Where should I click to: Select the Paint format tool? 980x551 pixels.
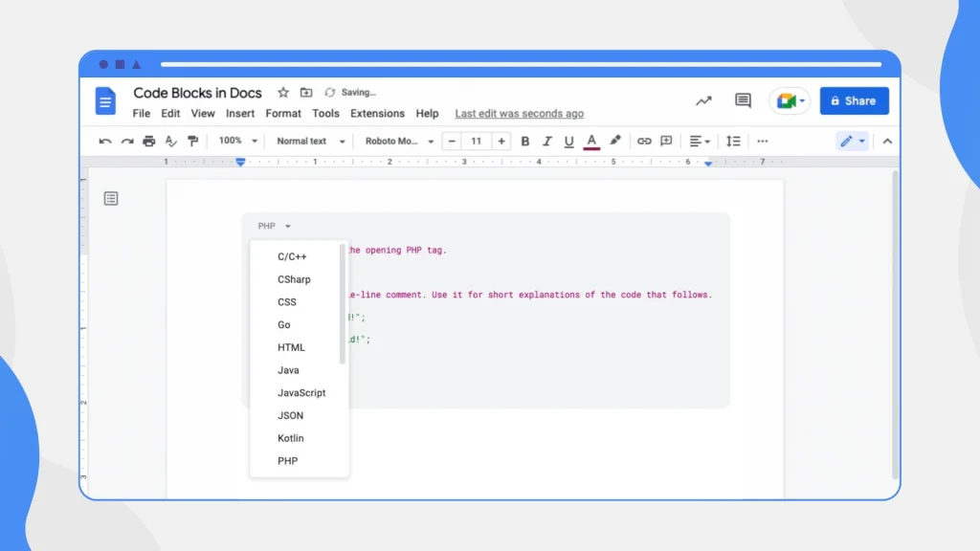(x=192, y=141)
